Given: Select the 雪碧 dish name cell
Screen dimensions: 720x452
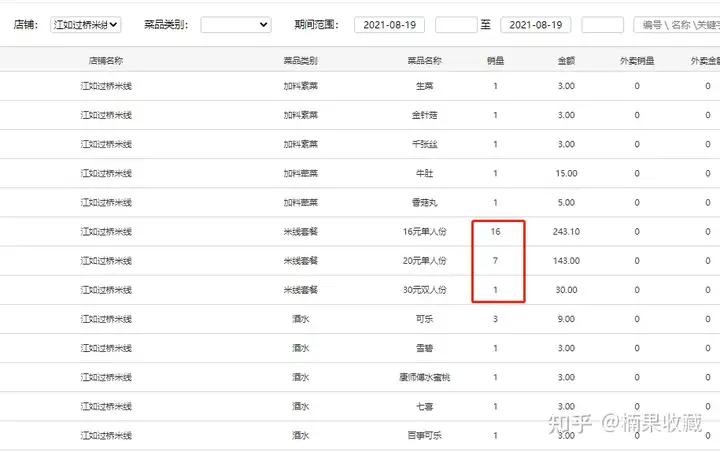Looking at the screenshot, I should click(424, 348).
